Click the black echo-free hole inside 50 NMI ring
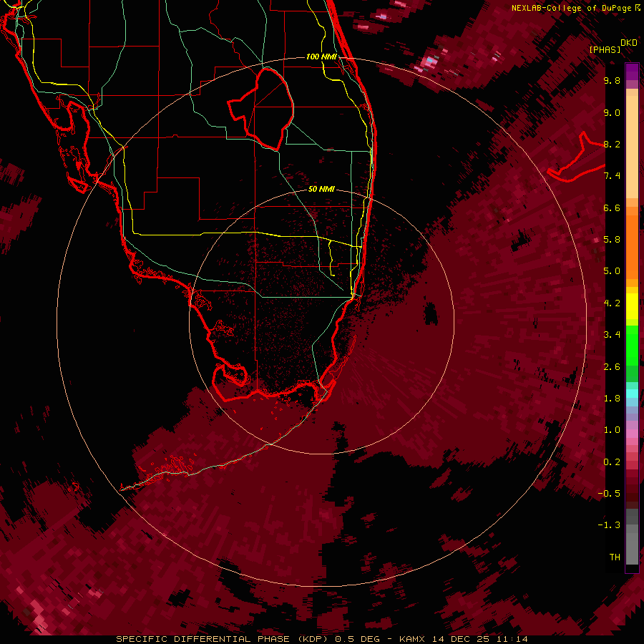Viewport: 644px width, 644px height. tap(431, 313)
